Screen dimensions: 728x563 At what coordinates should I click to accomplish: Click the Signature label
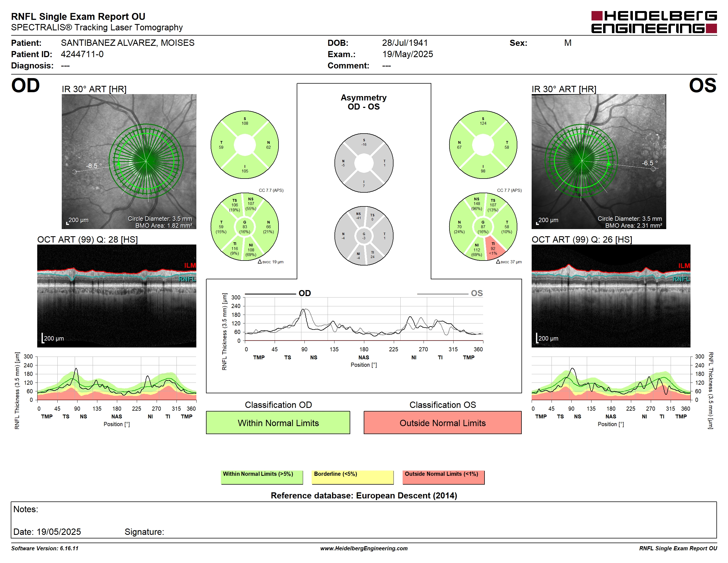pyautogui.click(x=144, y=532)
